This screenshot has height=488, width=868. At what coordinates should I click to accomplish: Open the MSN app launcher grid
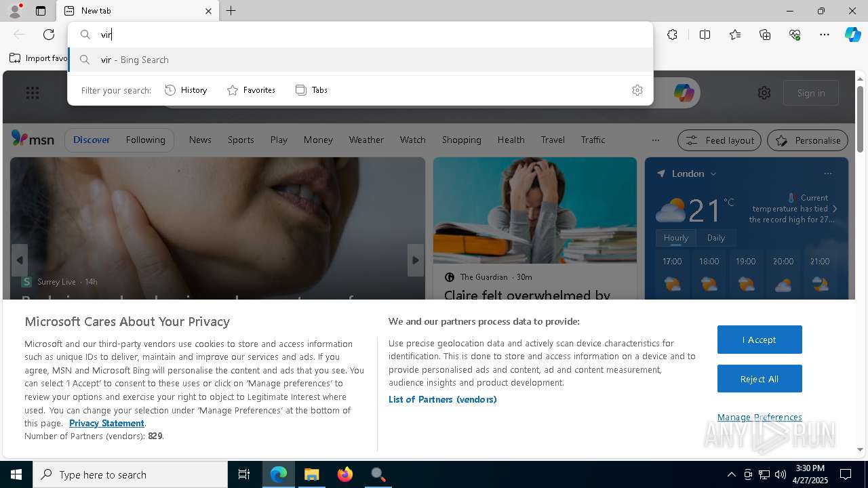pyautogui.click(x=33, y=93)
